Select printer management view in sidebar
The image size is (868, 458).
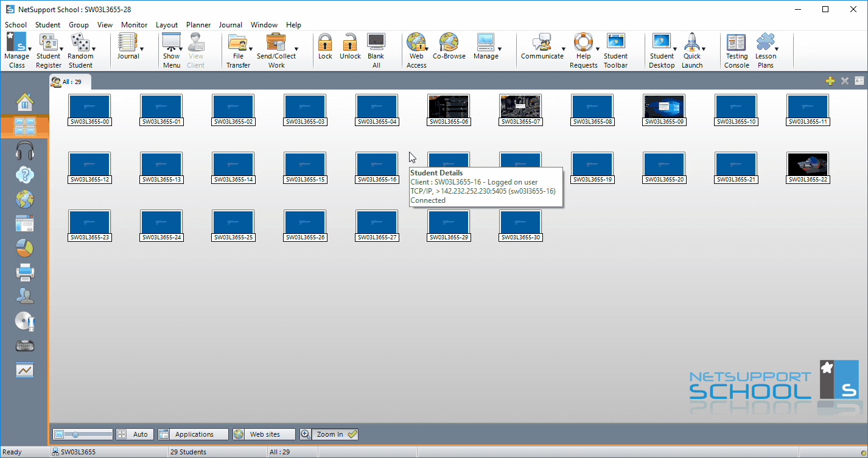(x=25, y=272)
